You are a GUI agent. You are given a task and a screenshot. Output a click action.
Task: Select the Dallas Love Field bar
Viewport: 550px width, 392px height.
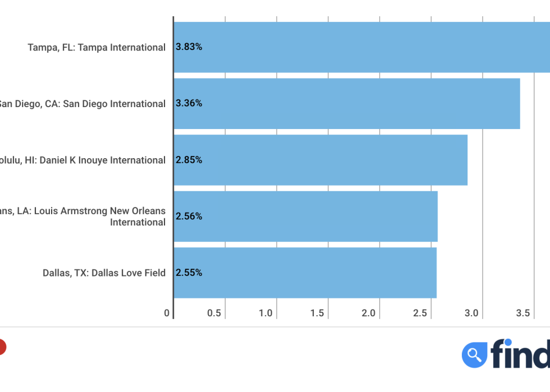[305, 273]
